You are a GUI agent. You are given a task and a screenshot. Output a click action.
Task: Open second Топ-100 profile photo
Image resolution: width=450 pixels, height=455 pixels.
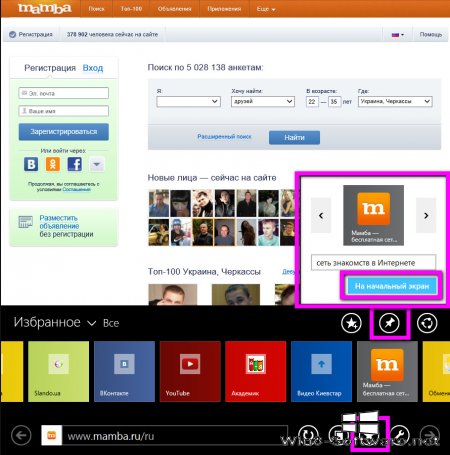(x=236, y=294)
